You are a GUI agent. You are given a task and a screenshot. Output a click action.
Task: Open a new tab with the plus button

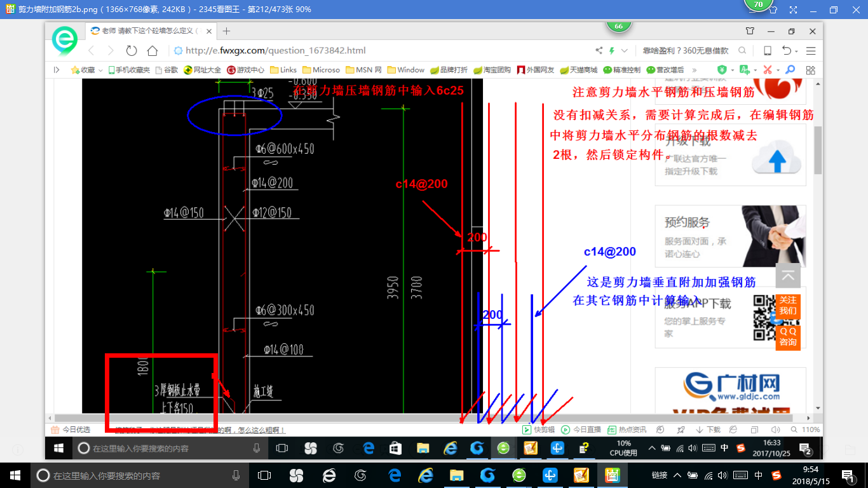(x=226, y=31)
